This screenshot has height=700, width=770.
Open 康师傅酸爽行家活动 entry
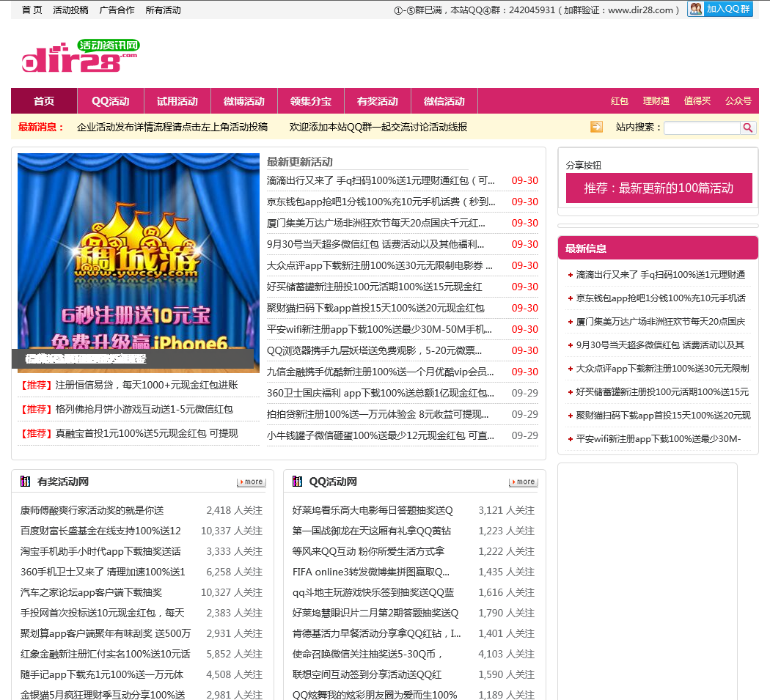coord(92,510)
